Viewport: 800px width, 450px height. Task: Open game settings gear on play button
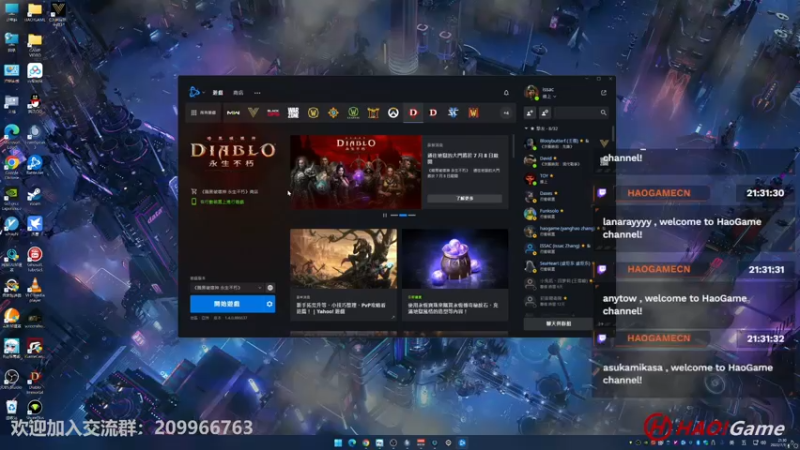[x=269, y=304]
